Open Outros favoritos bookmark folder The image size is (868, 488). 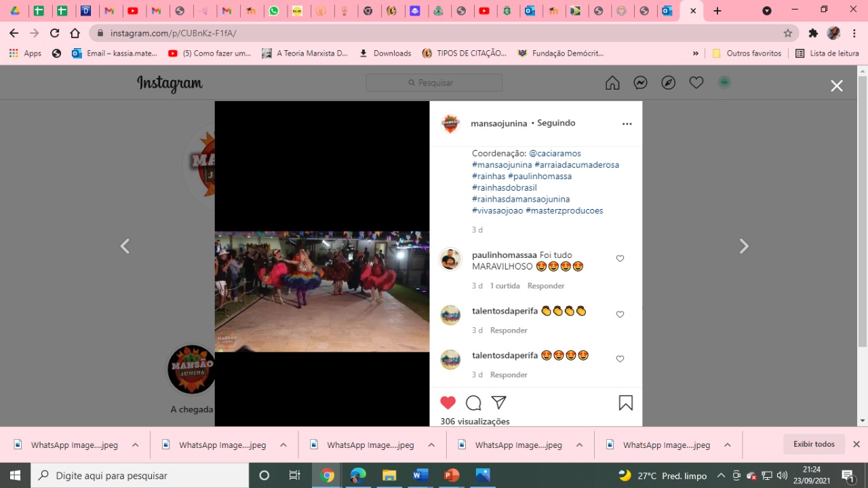pos(747,54)
